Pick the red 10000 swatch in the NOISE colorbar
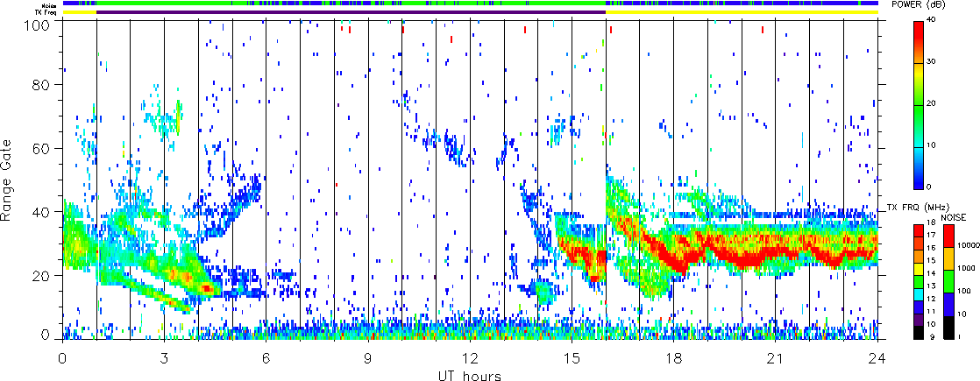The width and height of the screenshot is (980, 381). 948,236
